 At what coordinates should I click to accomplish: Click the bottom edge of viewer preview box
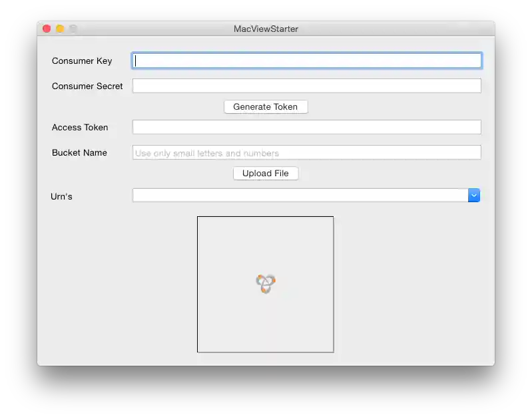(x=266, y=352)
